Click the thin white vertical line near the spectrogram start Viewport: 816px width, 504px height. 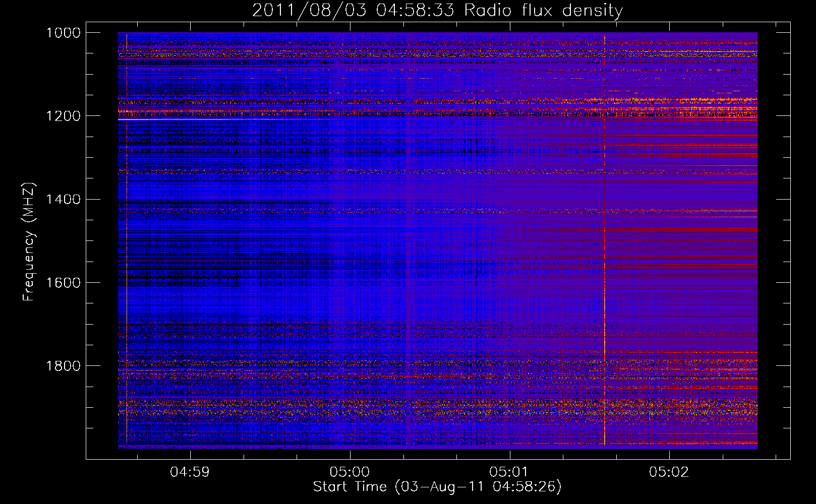coord(127,239)
